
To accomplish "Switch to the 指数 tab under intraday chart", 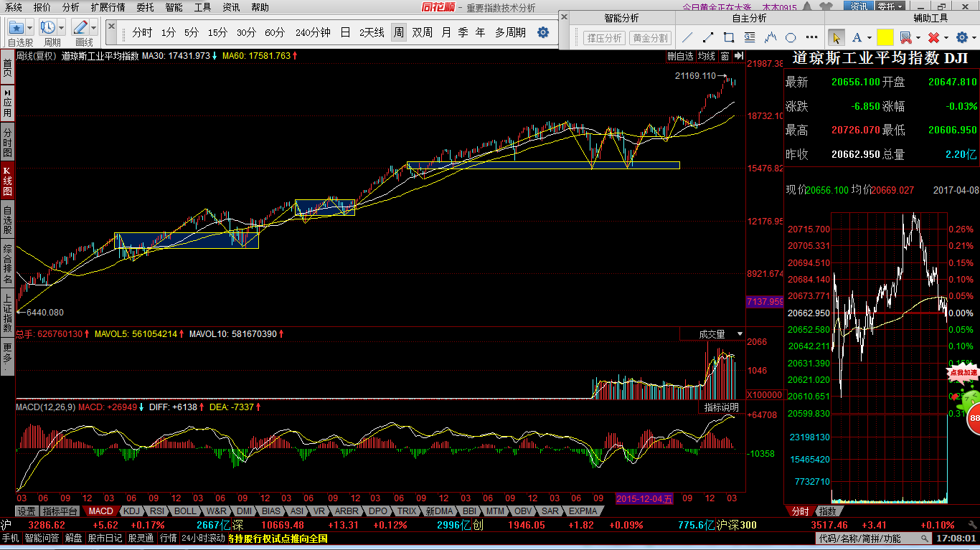I will pos(827,511).
